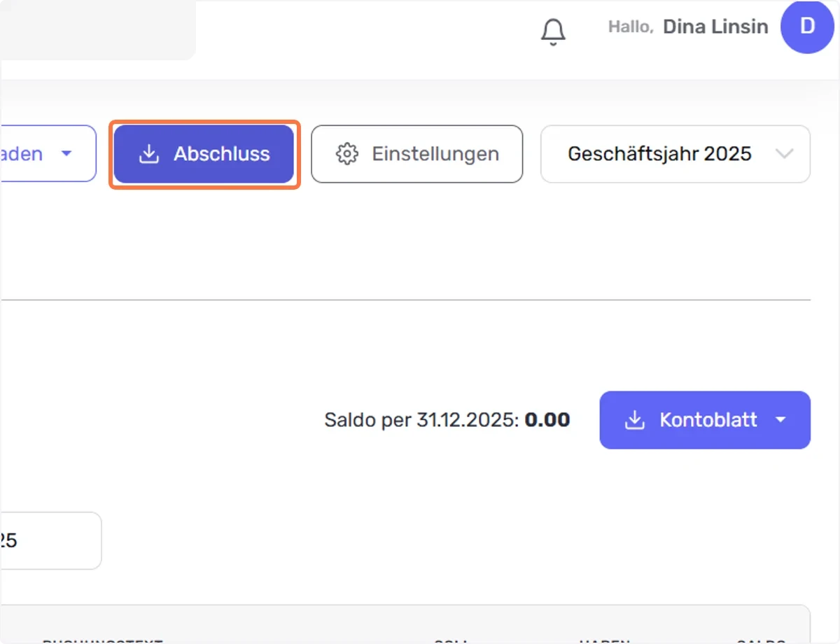840x644 pixels.
Task: Click the search field in top bar
Action: [98, 30]
